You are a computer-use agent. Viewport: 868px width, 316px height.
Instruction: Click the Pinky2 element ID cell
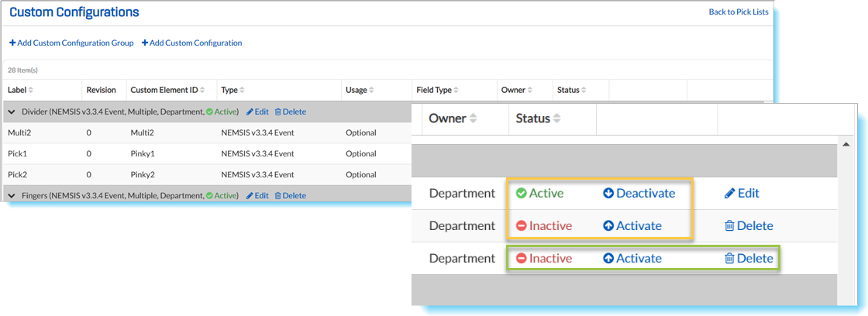(x=143, y=174)
